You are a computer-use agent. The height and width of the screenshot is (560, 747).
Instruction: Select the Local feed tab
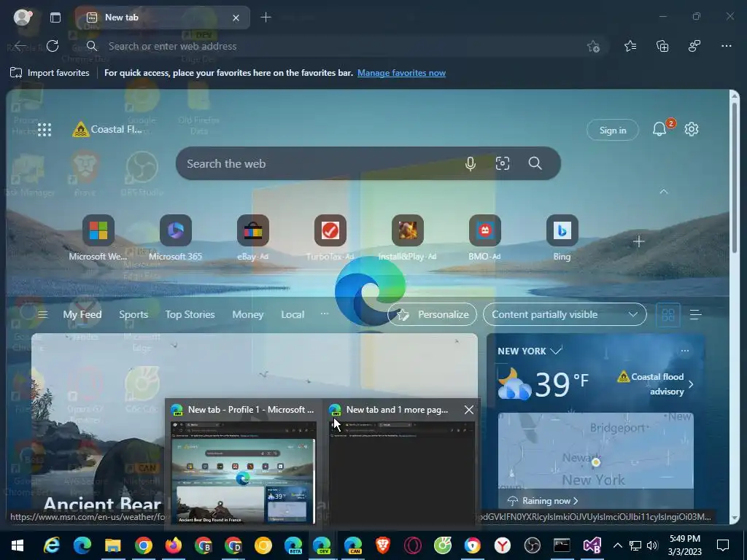click(x=293, y=315)
